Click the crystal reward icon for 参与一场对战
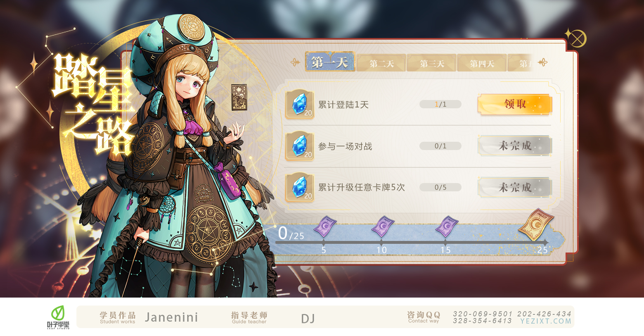This screenshot has height=336, width=644. tap(300, 146)
